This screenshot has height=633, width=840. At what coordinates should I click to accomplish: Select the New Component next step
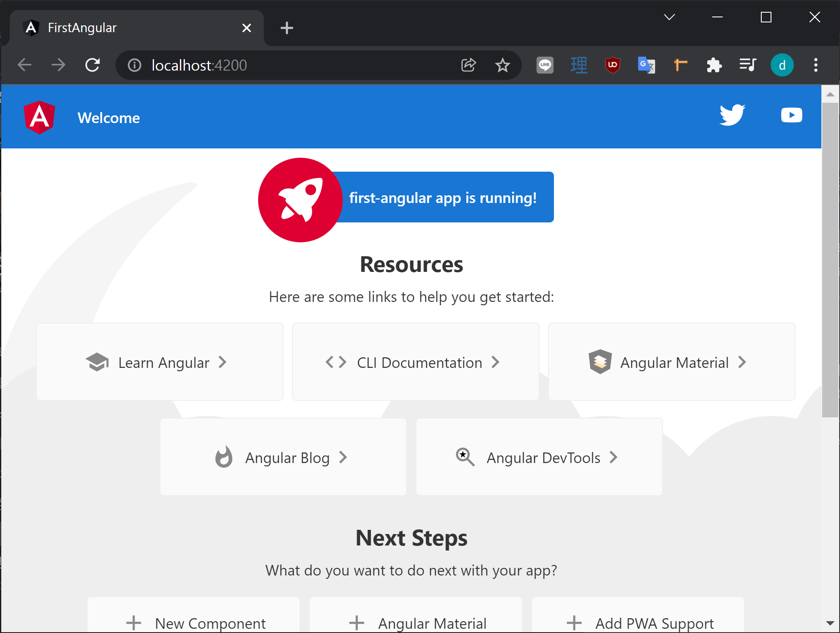tap(193, 622)
